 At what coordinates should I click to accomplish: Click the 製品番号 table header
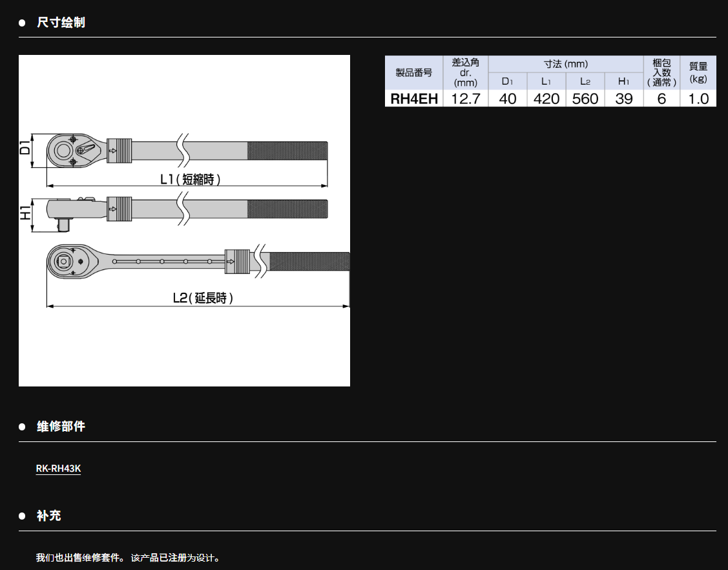413,72
